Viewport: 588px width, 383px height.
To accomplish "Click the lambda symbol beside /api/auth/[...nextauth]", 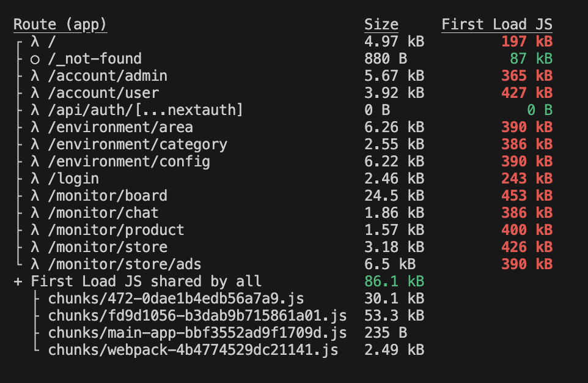I will tap(35, 110).
